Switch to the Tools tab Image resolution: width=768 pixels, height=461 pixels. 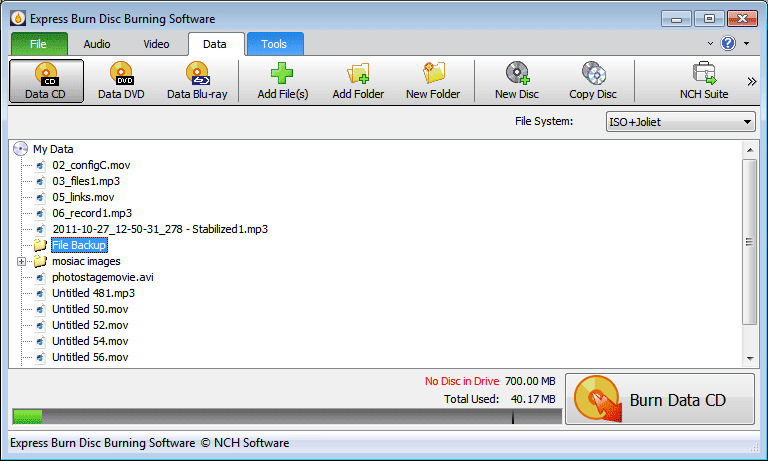click(274, 44)
